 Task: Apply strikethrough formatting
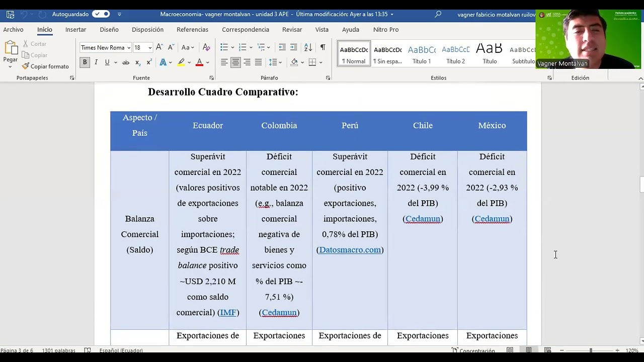coord(125,62)
